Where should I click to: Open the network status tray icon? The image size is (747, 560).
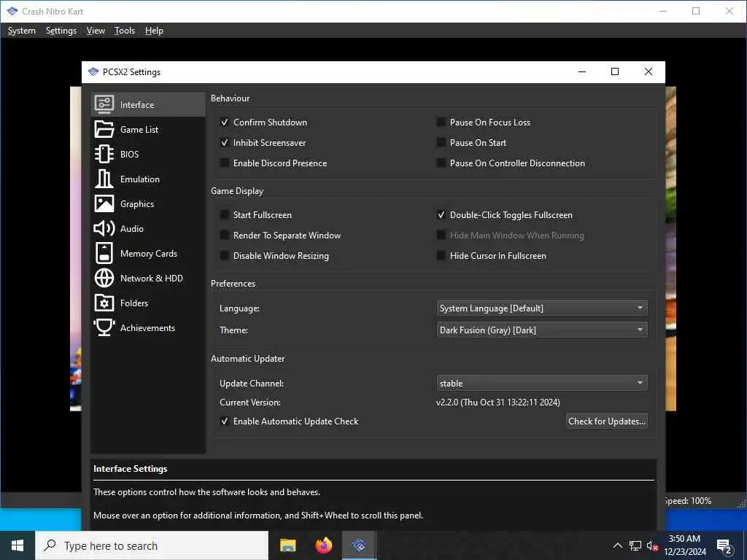pos(635,545)
